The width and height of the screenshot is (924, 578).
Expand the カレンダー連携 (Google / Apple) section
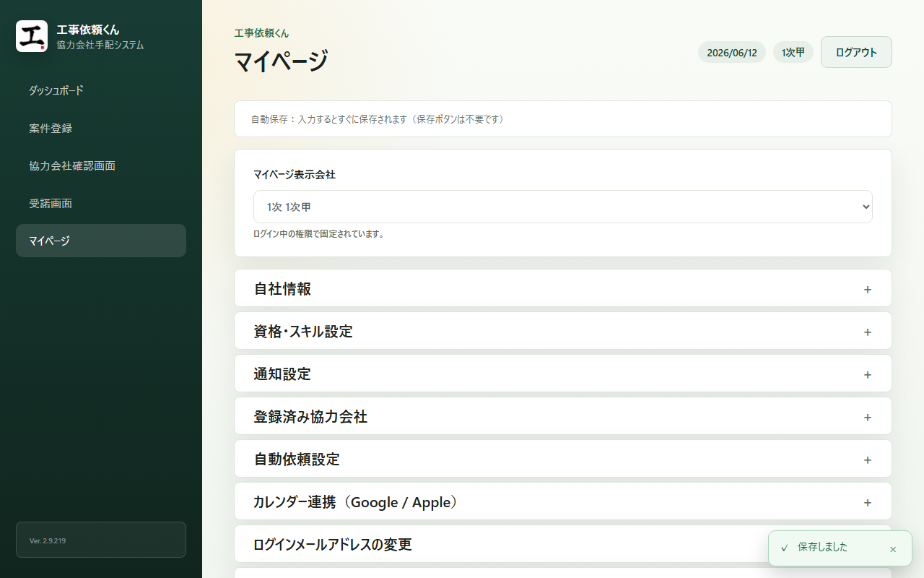[563, 501]
